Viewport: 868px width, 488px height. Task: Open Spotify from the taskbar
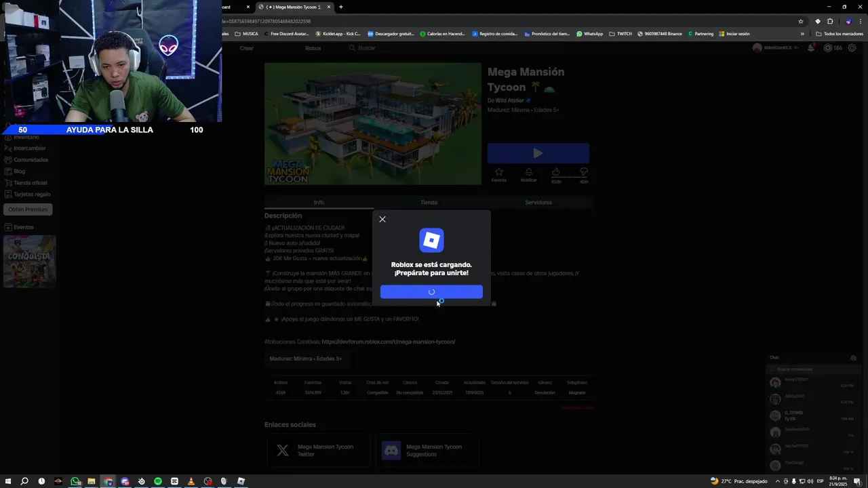coord(157,481)
